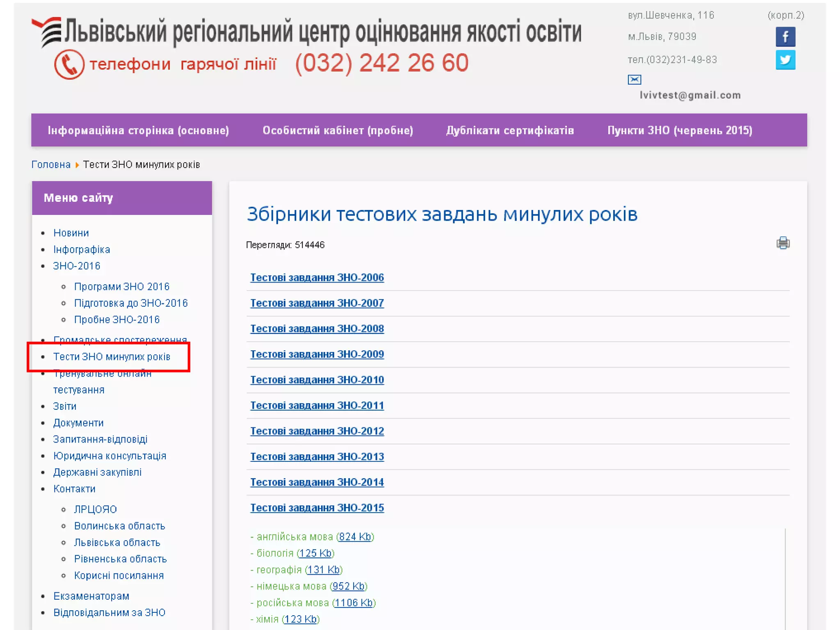The image size is (840, 630).
Task: Select Тести ЗНО минулих років sidebar item
Action: [112, 357]
